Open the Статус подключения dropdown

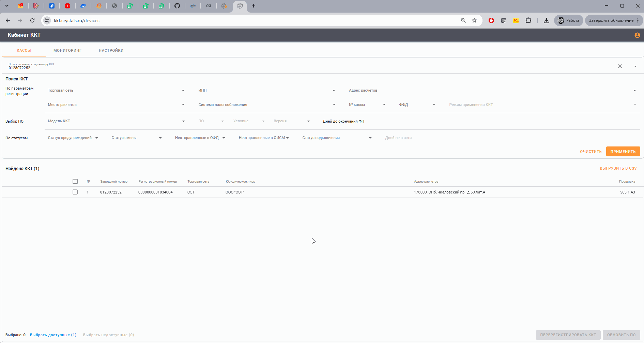click(x=337, y=138)
